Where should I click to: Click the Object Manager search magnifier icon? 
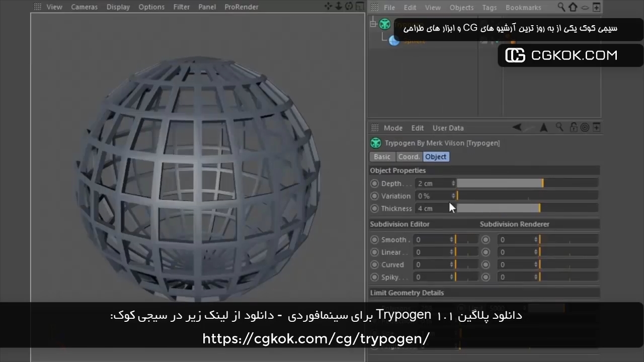561,8
